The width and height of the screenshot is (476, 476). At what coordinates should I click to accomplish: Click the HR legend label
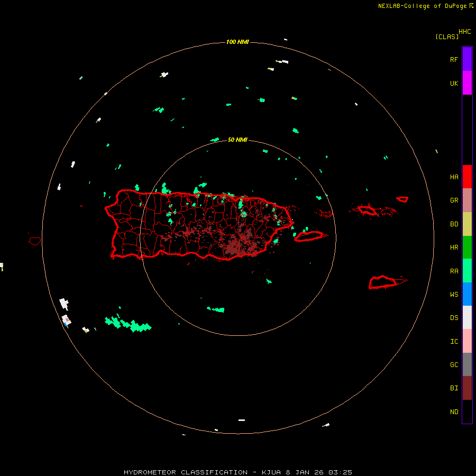point(454,248)
